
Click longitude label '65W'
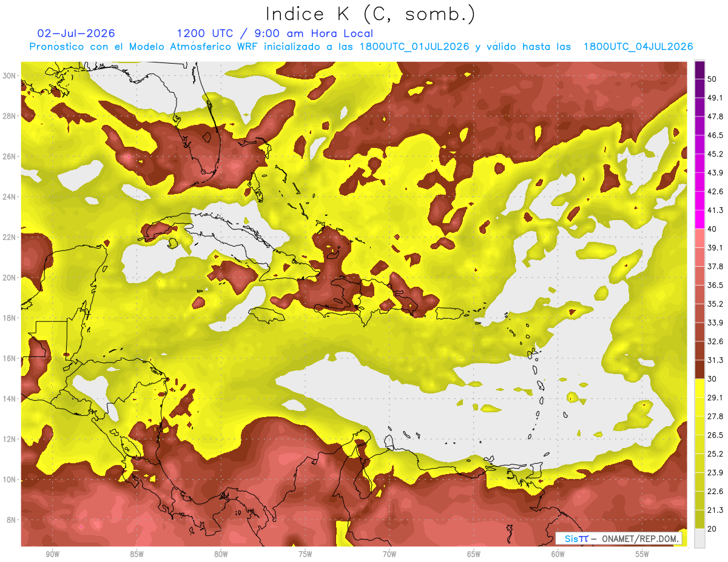click(x=474, y=555)
